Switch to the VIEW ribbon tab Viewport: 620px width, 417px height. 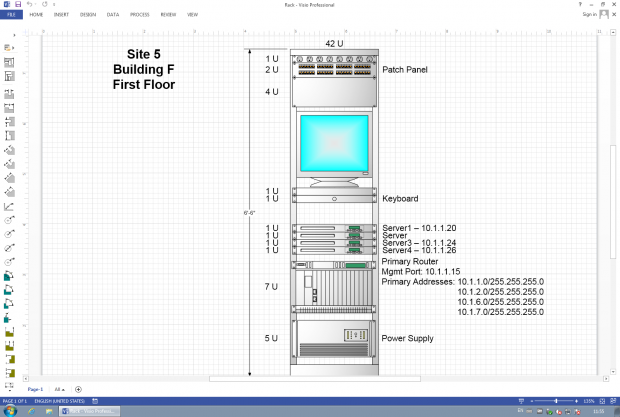tap(192, 15)
